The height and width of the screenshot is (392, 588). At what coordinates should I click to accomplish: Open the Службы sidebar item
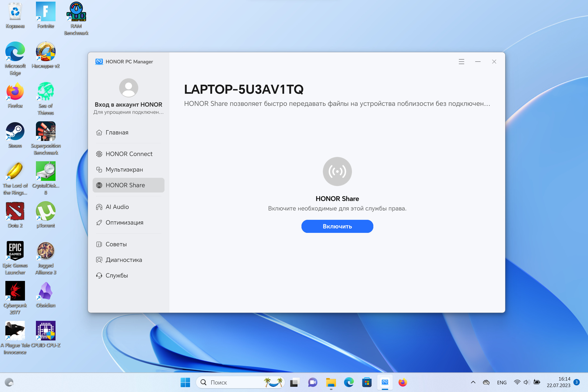[x=129, y=276]
